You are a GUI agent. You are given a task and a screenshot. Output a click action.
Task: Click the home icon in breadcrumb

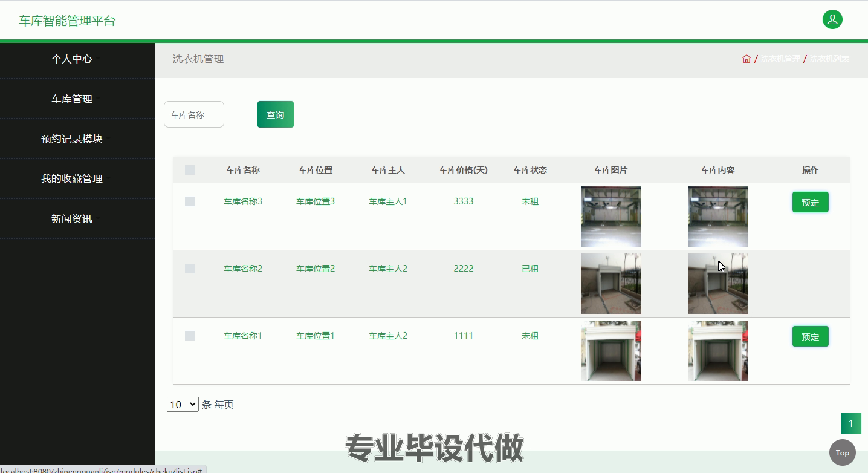click(747, 59)
